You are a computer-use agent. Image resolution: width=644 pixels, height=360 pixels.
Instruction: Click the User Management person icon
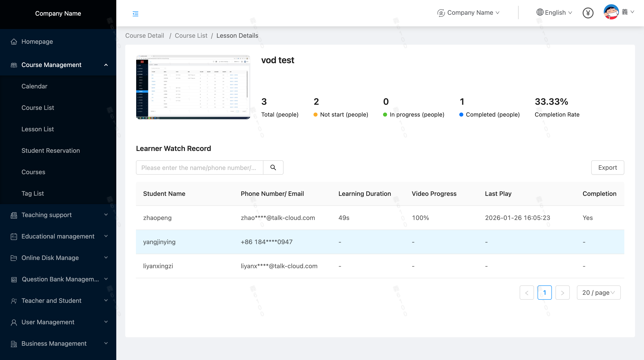(14, 322)
